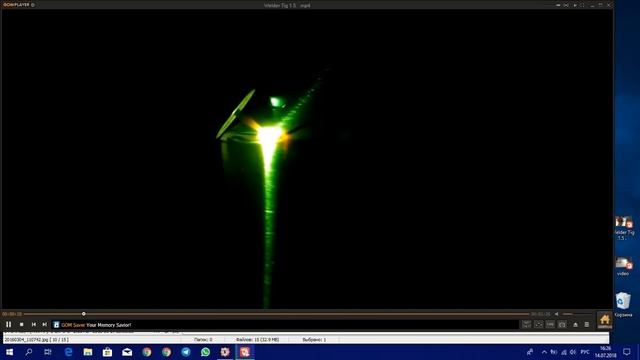Screen dimensions: 640x360
Task: Launch Microsoft Edge from taskbar
Action: [68, 352]
